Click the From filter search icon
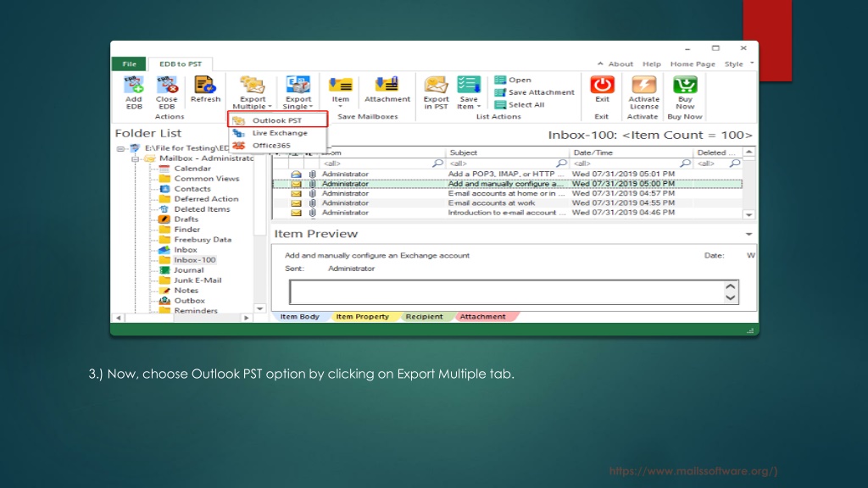This screenshot has height=488, width=868. point(437,164)
